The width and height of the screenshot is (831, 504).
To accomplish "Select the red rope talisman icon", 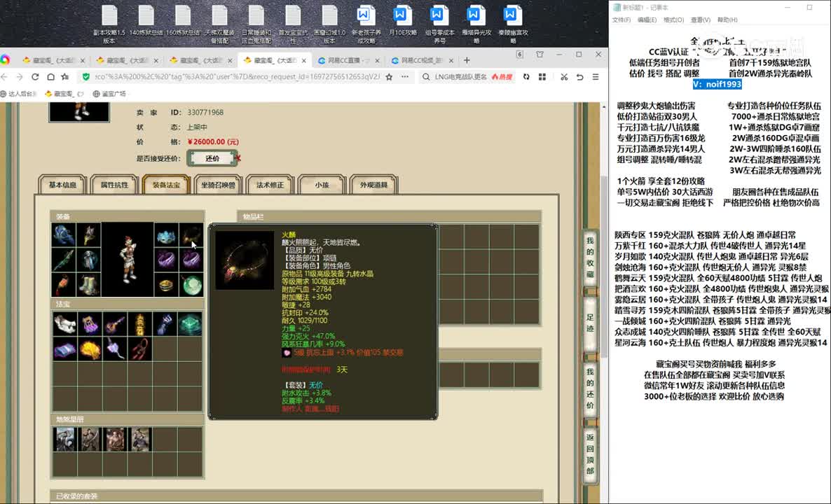I will coord(140,349).
